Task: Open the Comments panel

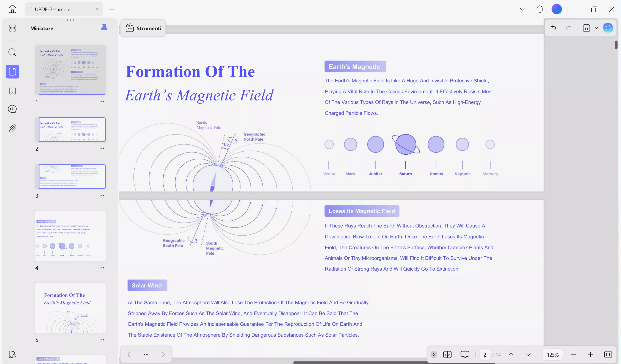Action: pos(12,109)
